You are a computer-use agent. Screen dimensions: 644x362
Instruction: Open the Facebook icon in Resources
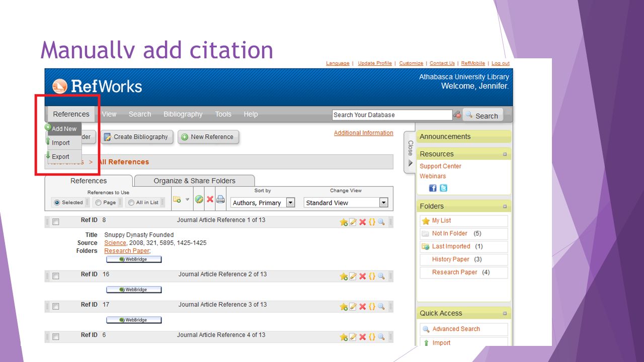pyautogui.click(x=433, y=188)
